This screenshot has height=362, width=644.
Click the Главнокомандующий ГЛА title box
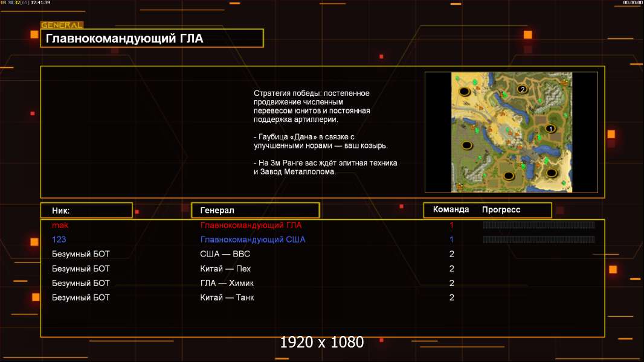tap(152, 38)
